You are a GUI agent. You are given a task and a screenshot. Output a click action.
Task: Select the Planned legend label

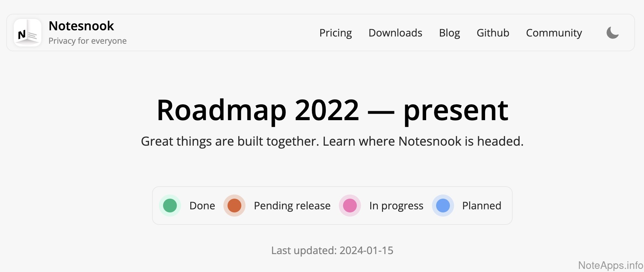(482, 206)
